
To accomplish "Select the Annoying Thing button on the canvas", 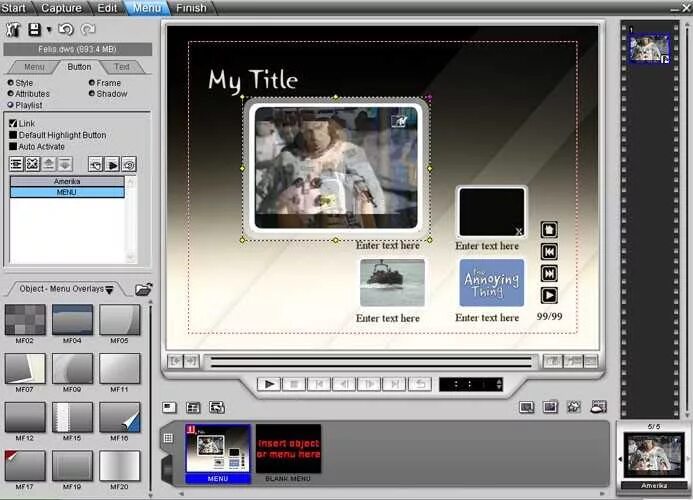I will [491, 283].
